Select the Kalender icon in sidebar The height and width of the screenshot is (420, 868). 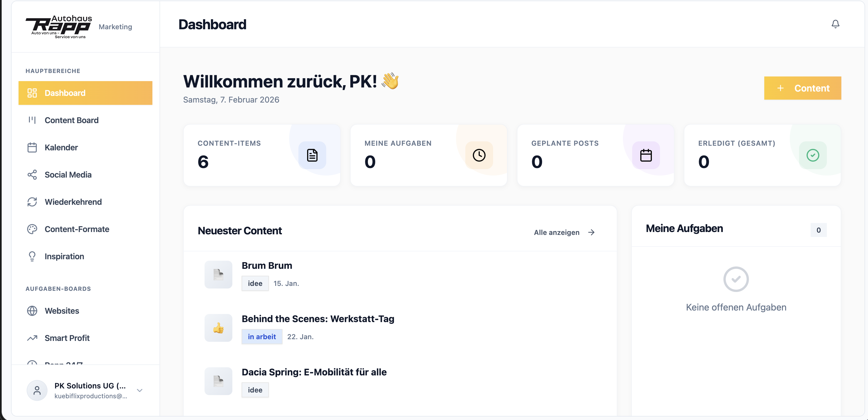click(32, 147)
